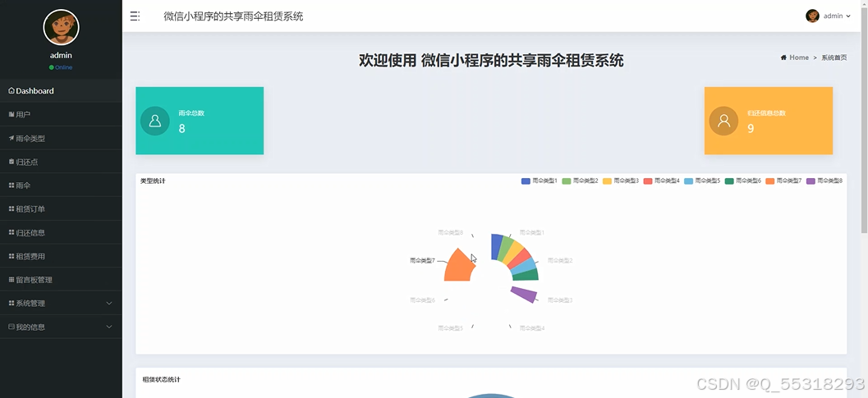Toggle 雨伞类型2 green legend swatch
868x398 pixels.
(567, 181)
